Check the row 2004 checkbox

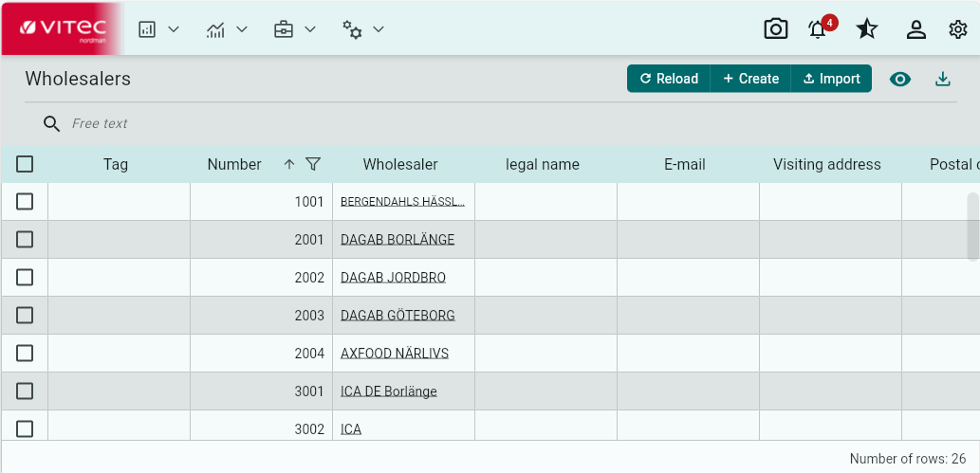(25, 353)
